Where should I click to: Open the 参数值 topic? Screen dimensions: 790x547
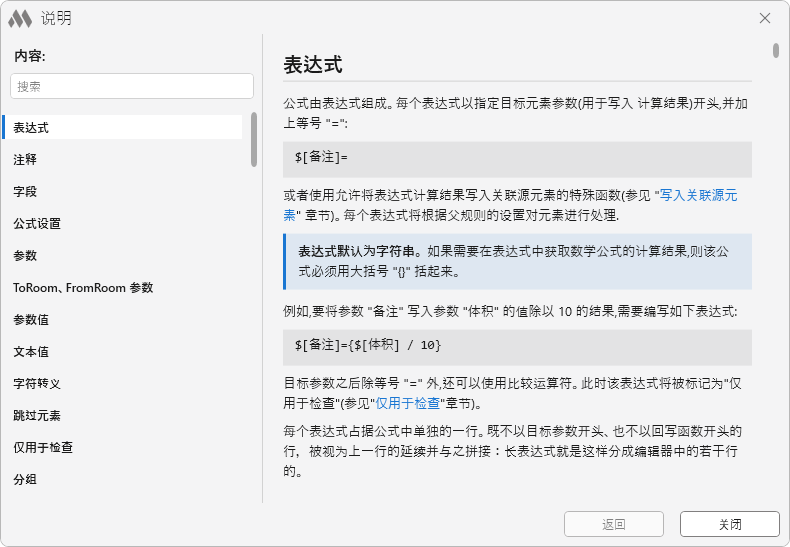click(x=122, y=319)
